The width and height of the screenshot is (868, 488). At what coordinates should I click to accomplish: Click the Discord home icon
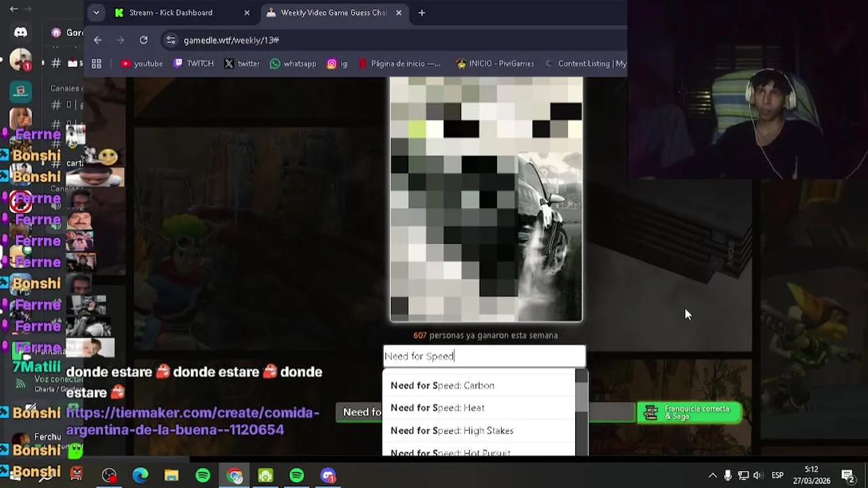[x=20, y=33]
